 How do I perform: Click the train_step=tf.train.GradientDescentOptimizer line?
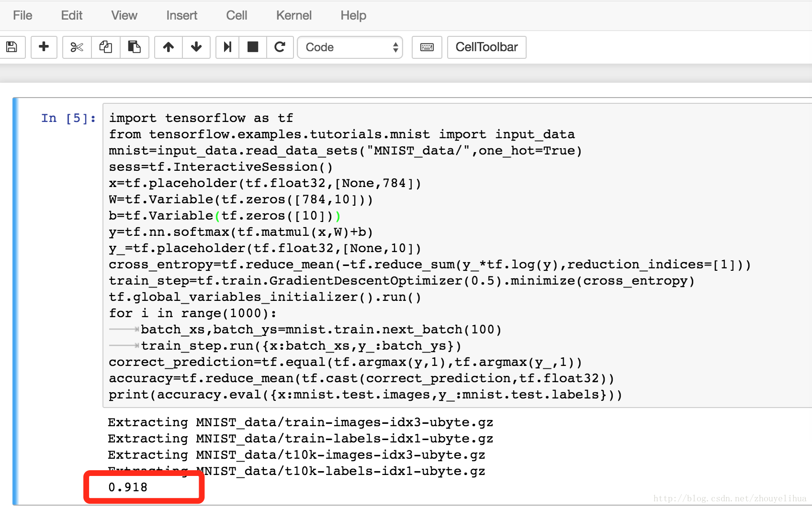click(402, 281)
